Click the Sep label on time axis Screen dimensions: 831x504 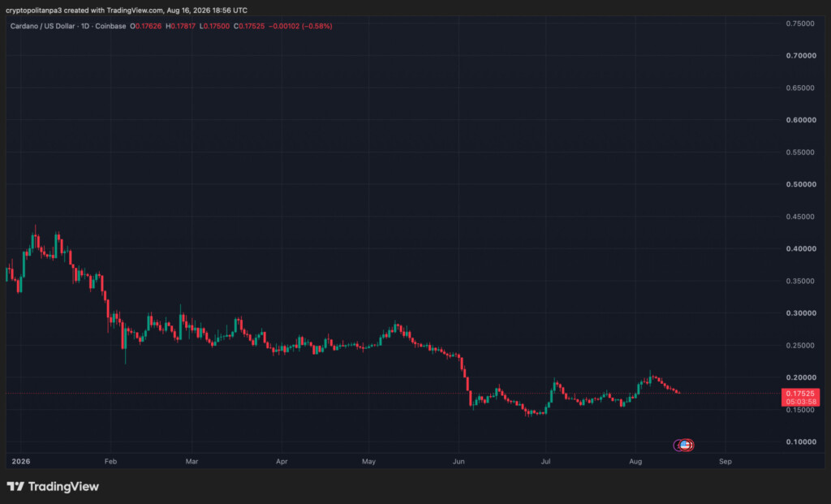click(x=726, y=462)
